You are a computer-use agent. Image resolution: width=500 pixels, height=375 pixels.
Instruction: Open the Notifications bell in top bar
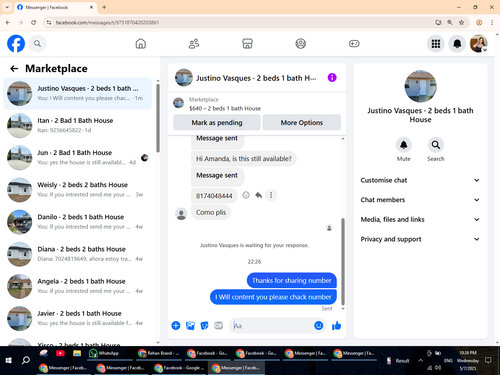click(x=457, y=44)
